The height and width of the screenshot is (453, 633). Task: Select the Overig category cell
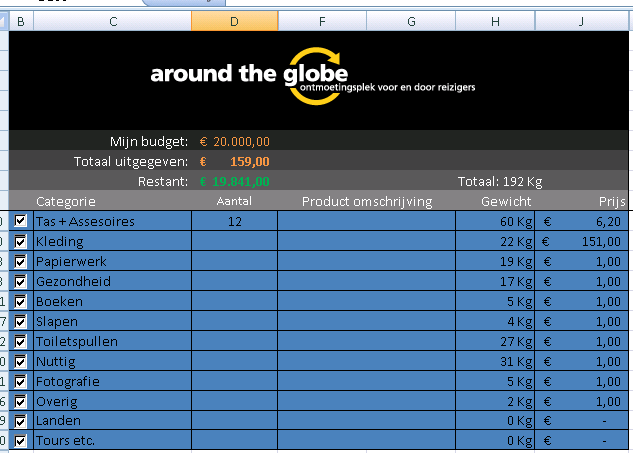113,401
